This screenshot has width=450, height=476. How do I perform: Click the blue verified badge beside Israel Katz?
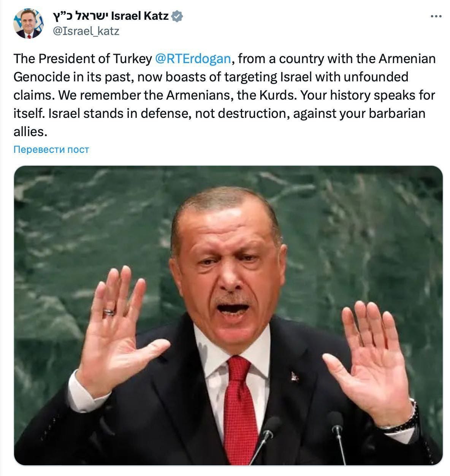(177, 16)
